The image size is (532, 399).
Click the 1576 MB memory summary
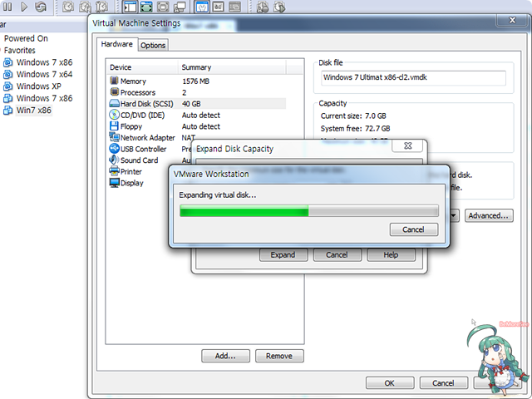click(x=196, y=81)
